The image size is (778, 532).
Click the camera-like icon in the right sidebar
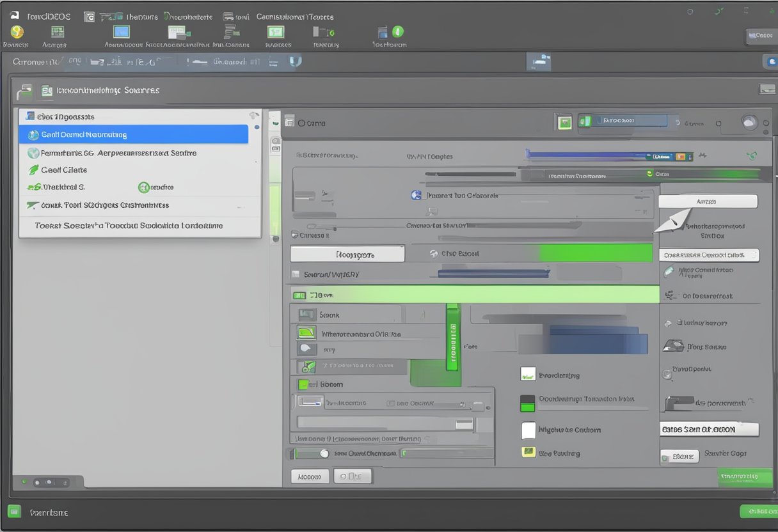(x=672, y=346)
